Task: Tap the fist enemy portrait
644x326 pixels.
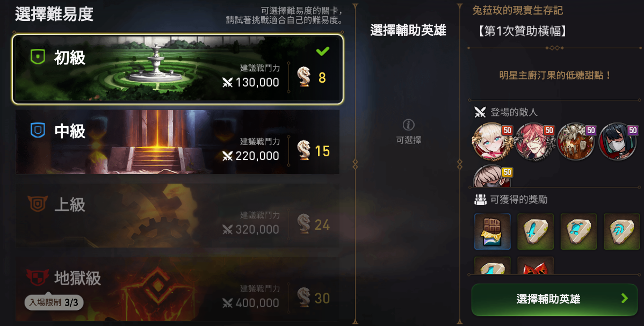Action: pyautogui.click(x=492, y=177)
